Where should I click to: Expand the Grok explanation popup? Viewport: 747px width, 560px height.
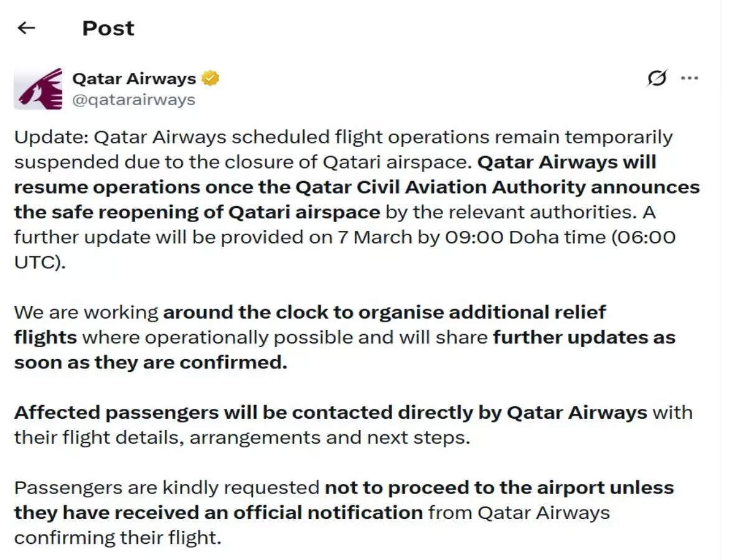656,78
